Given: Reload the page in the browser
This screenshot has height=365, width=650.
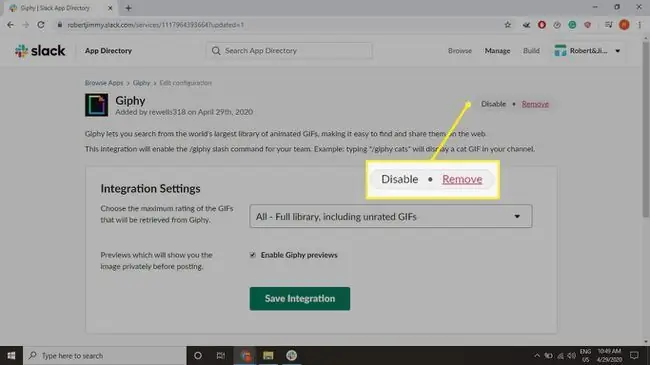Looking at the screenshot, I should click(41, 25).
